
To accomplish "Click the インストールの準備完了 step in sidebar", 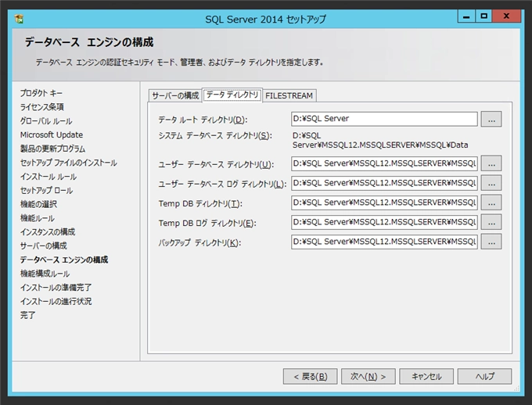I will pos(56,287).
